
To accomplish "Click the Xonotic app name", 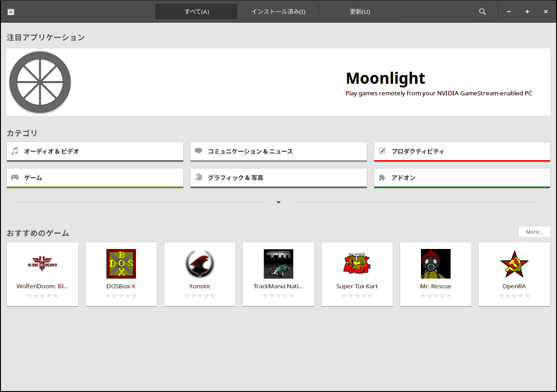I will [200, 286].
